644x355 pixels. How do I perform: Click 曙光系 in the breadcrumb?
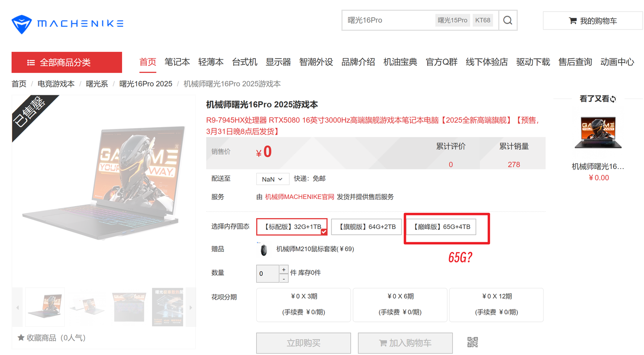97,84
